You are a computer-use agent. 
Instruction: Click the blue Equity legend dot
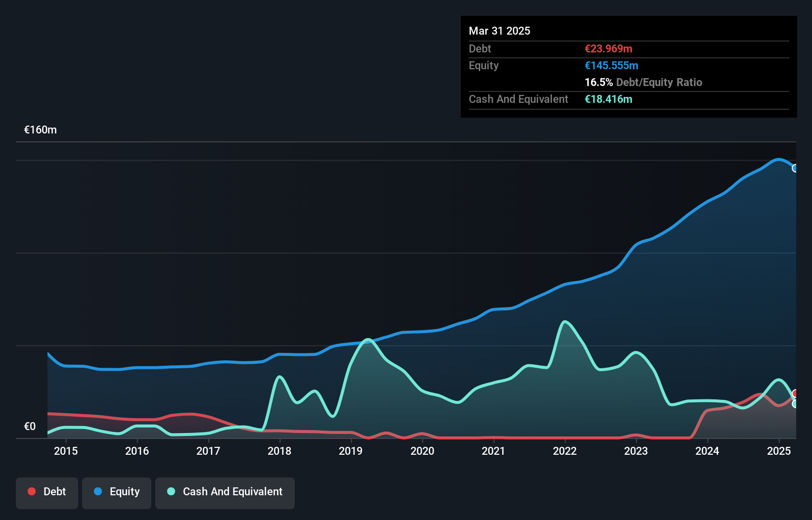click(x=98, y=491)
